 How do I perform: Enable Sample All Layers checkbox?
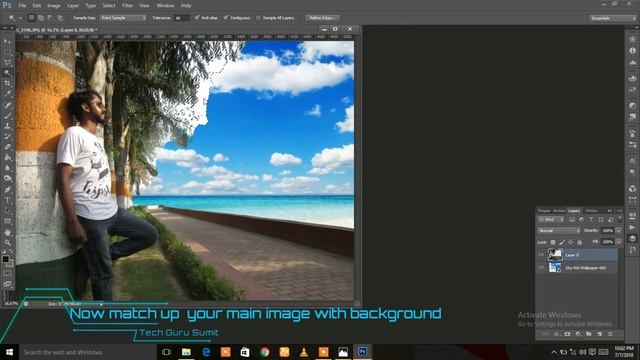coord(258,18)
